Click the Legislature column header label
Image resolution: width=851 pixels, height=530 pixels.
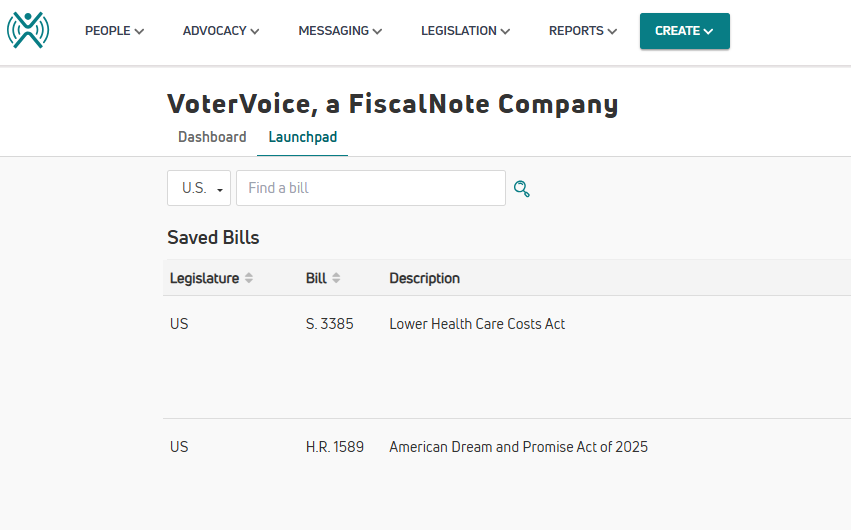tap(204, 278)
